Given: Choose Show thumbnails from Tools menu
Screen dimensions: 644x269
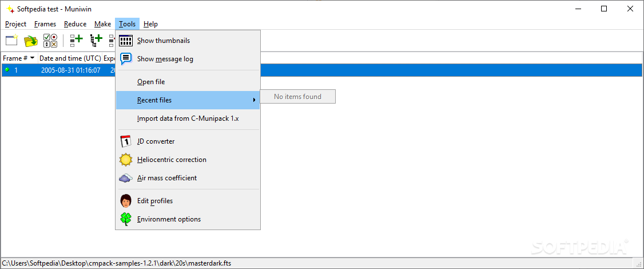Looking at the screenshot, I should [x=188, y=41].
